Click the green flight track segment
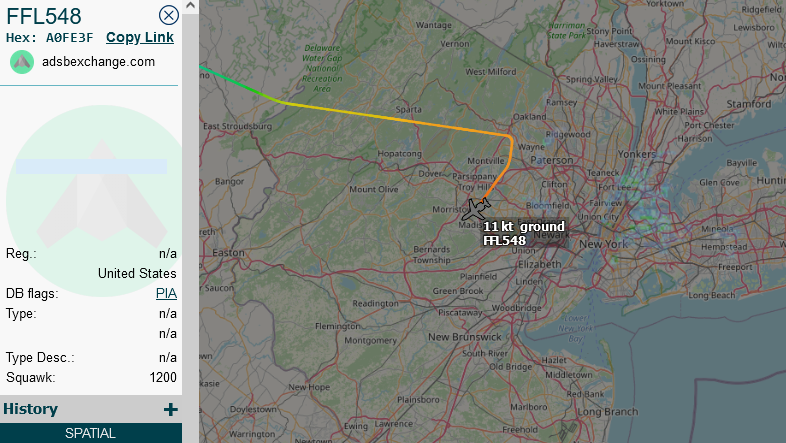This screenshot has height=443, width=786. coord(236,83)
